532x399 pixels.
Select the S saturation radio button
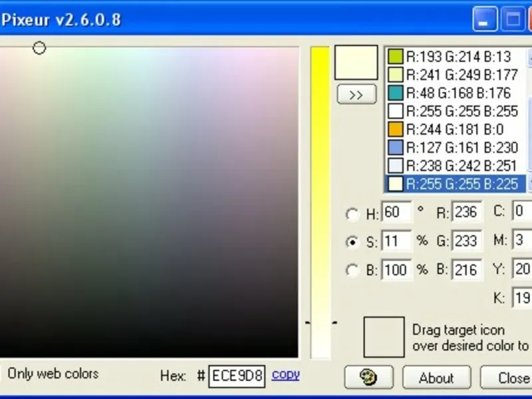(352, 242)
